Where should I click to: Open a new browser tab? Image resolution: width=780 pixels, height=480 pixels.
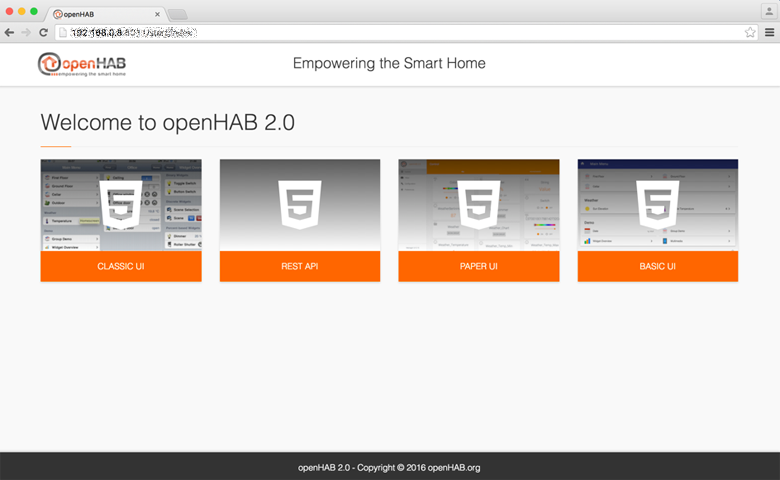click(178, 14)
